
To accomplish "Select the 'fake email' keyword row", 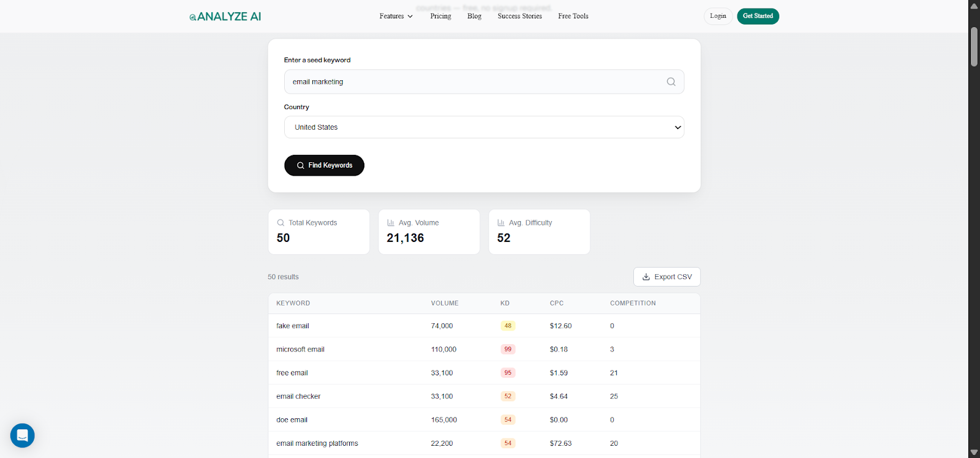I will point(484,326).
